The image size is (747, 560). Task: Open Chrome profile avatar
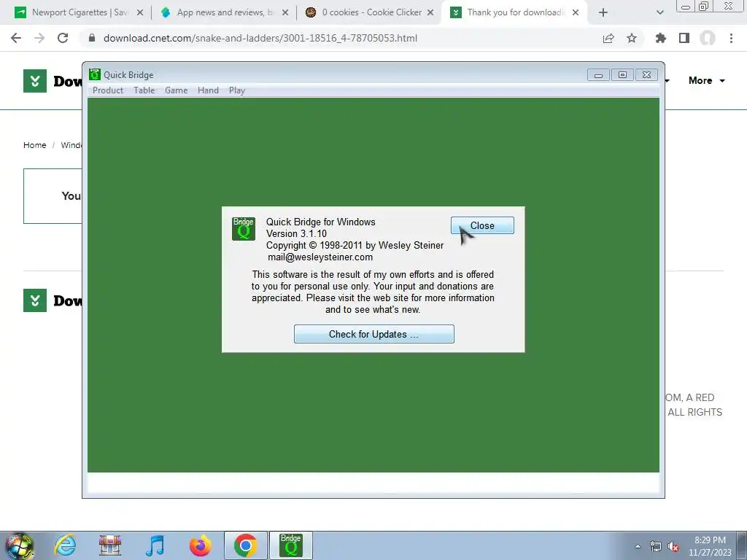(x=708, y=38)
